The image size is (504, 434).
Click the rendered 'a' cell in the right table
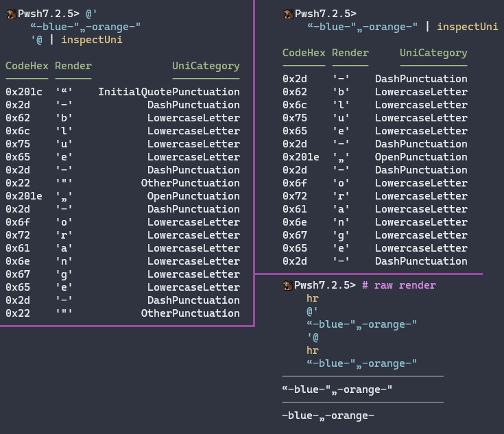tap(341, 209)
